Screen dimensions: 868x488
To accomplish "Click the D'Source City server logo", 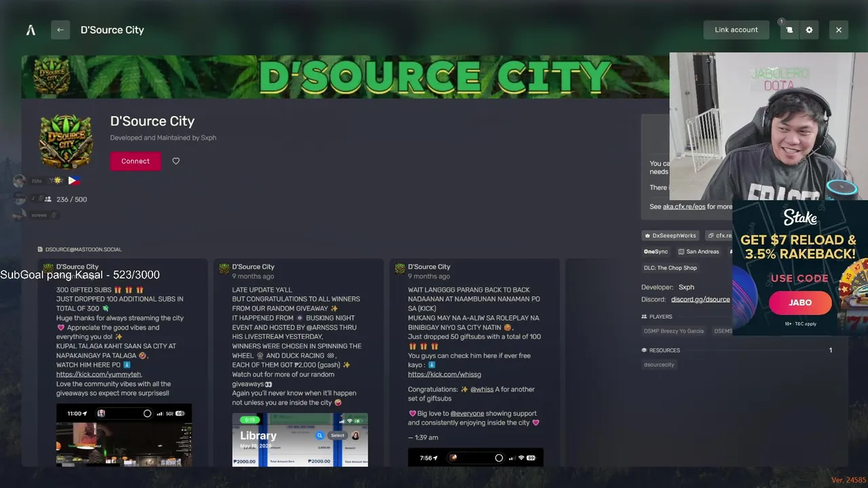I will coord(66,141).
